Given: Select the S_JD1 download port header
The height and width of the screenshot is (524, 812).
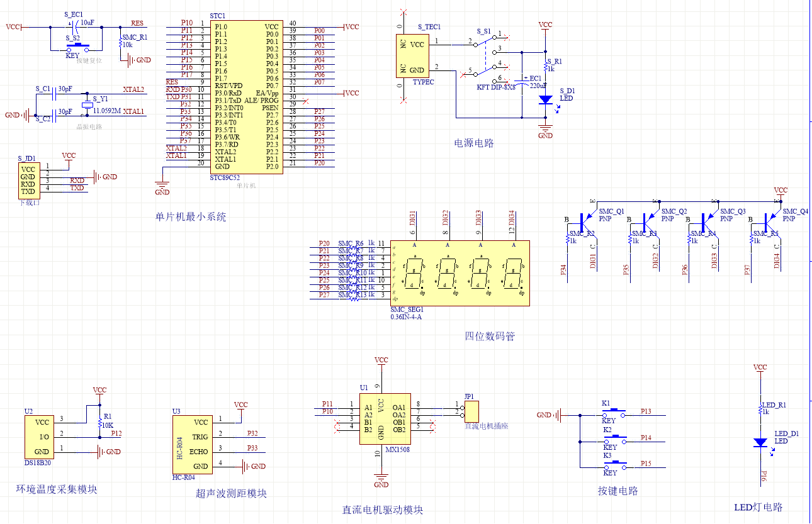Looking at the screenshot, I should click(28, 180).
